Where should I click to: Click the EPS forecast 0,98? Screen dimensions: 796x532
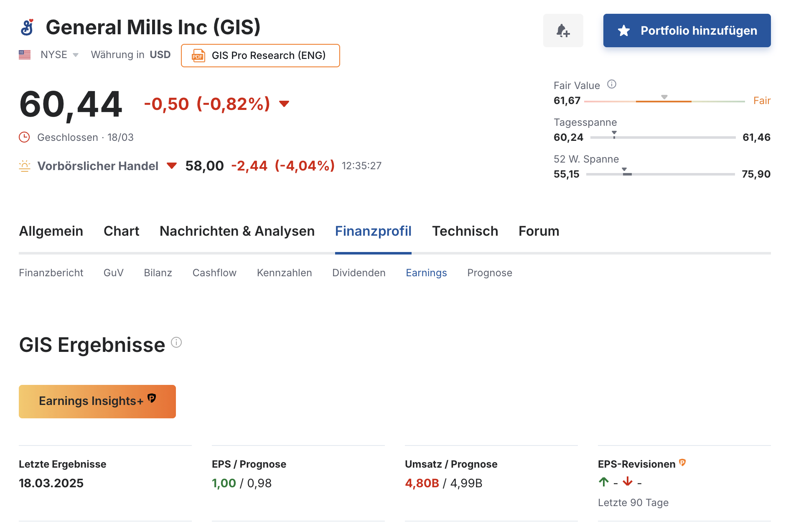[259, 484]
